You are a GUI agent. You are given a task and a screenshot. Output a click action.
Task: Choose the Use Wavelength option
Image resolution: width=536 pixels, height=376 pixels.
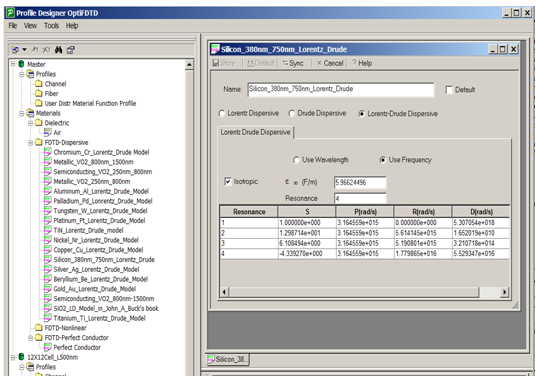[296, 160]
